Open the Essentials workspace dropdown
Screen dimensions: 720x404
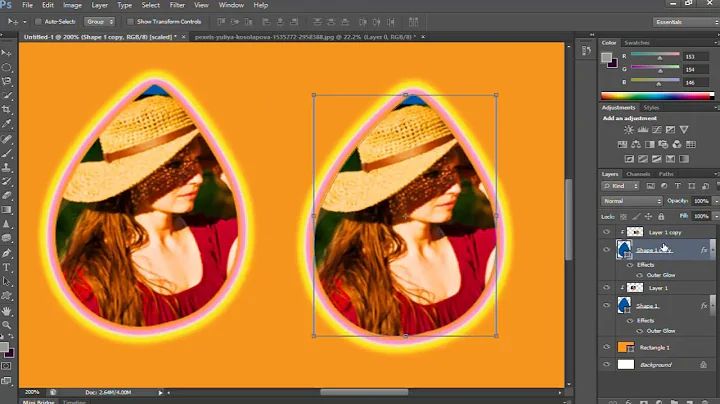(x=686, y=22)
